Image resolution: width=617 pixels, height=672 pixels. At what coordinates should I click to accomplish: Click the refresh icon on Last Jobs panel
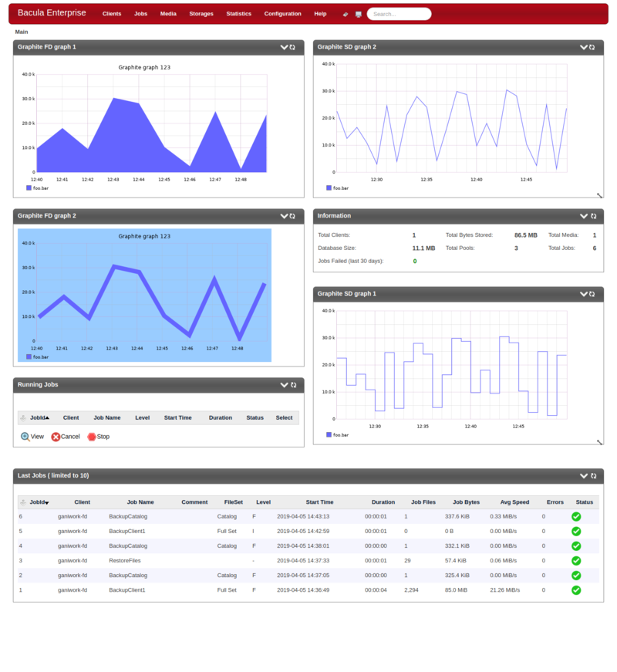(x=594, y=476)
